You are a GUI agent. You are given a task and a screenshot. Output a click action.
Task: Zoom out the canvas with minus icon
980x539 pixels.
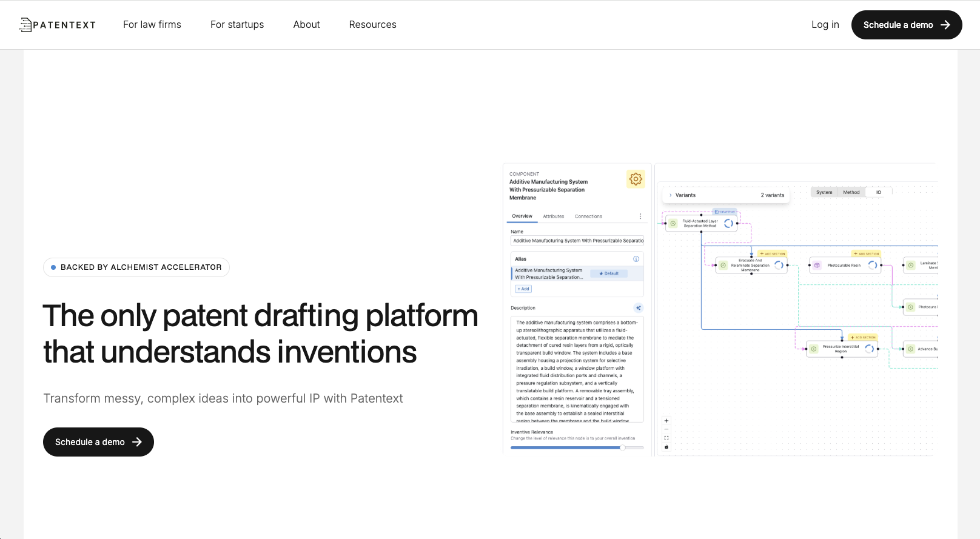(x=666, y=429)
